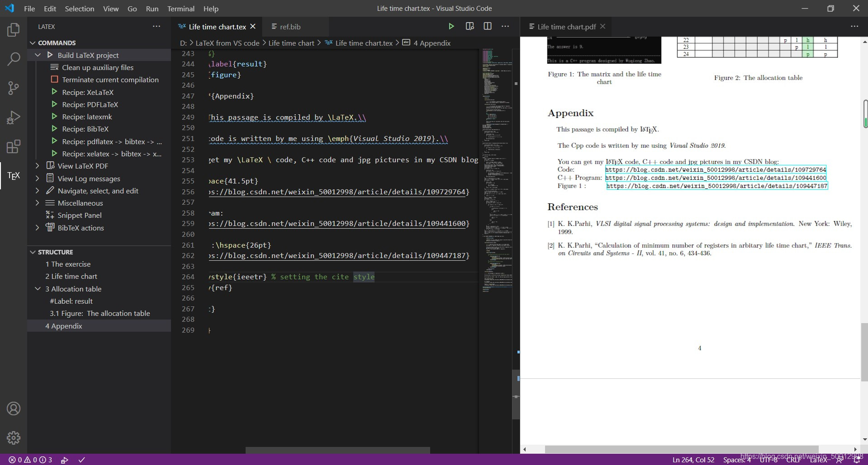
Task: Click Clean up auxiliary files
Action: click(98, 67)
